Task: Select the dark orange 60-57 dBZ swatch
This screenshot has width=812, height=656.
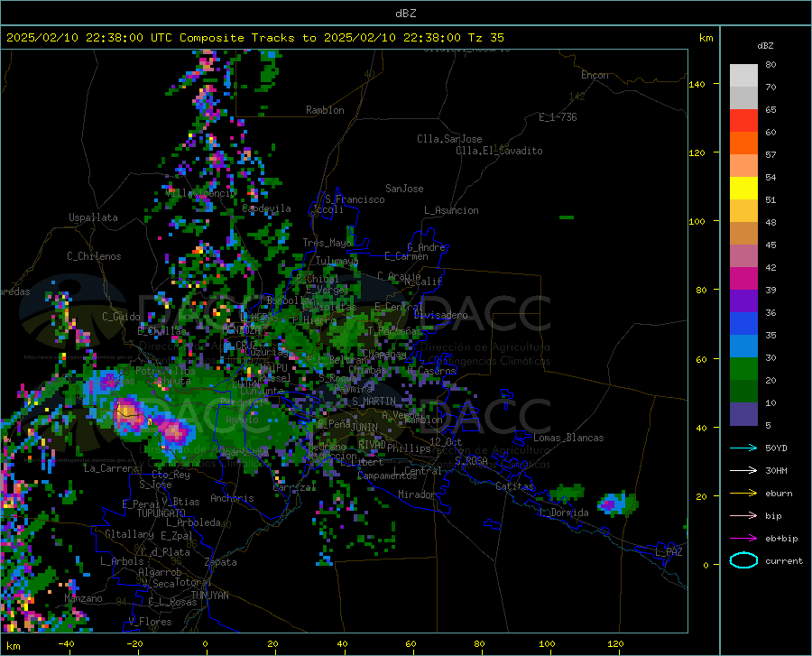Action: (x=743, y=143)
